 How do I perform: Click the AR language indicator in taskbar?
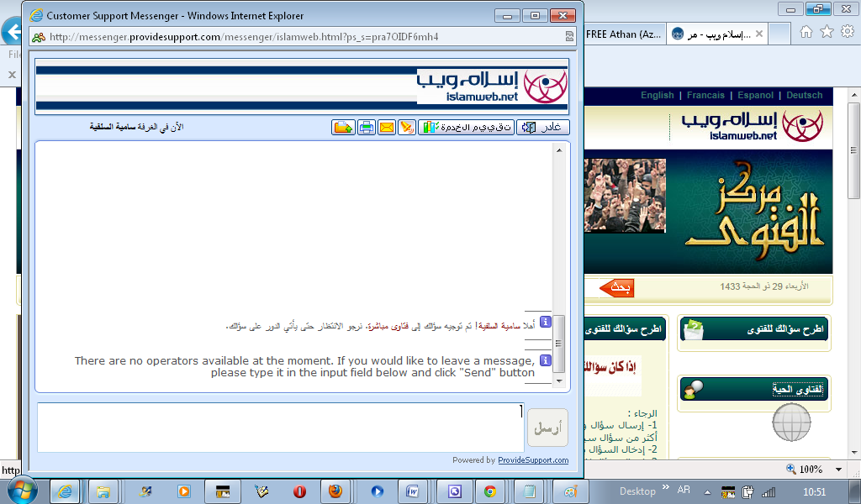684,490
